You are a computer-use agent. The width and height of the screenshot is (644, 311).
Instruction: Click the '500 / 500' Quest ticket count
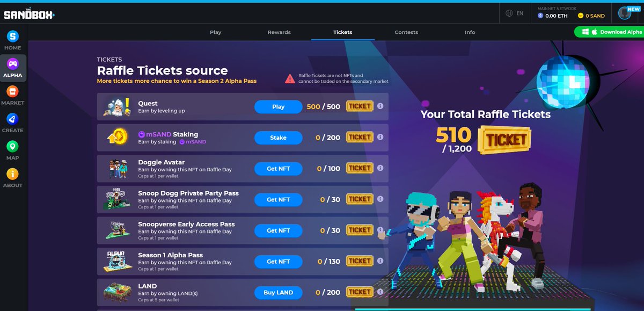tap(324, 106)
